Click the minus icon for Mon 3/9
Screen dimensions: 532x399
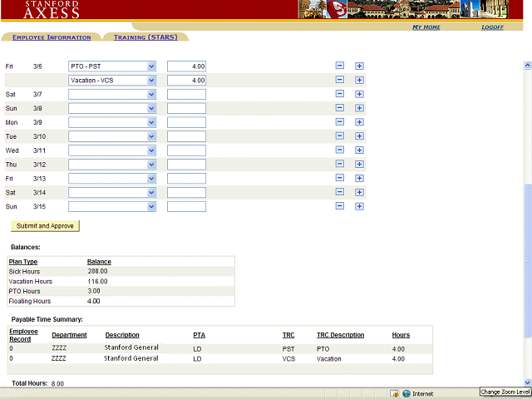coord(339,122)
